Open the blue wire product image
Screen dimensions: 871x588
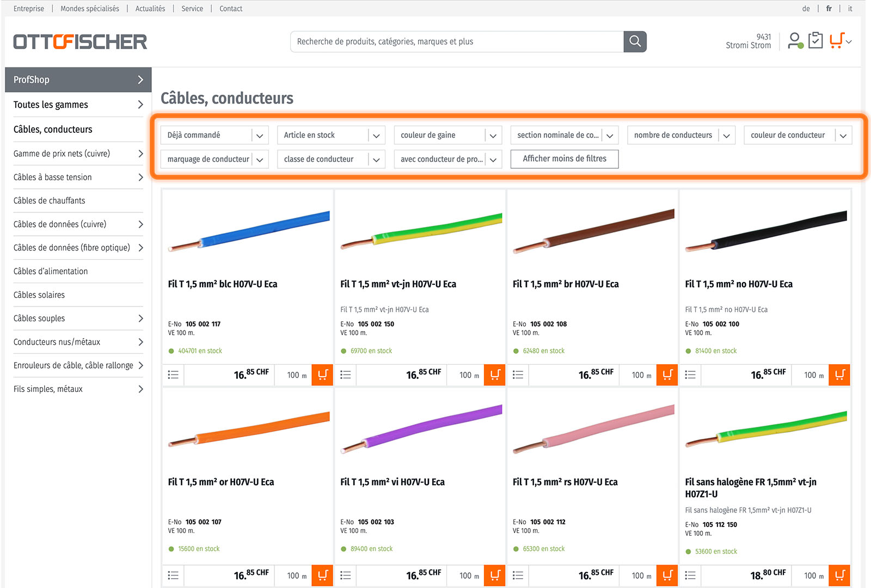(x=249, y=231)
